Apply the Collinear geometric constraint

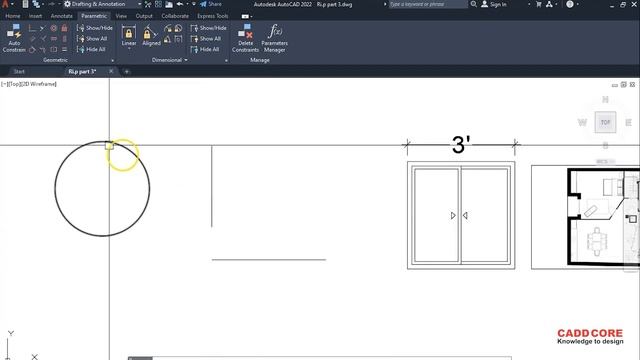tap(43, 28)
